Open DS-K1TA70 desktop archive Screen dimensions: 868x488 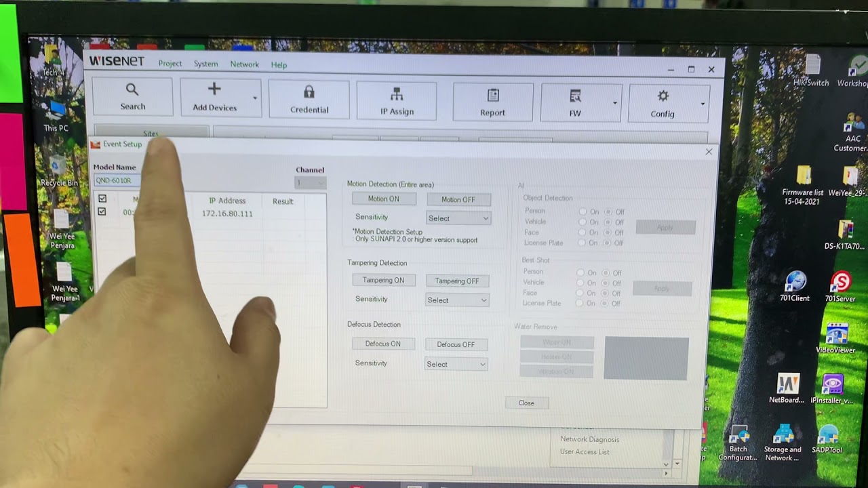pyautogui.click(x=845, y=235)
